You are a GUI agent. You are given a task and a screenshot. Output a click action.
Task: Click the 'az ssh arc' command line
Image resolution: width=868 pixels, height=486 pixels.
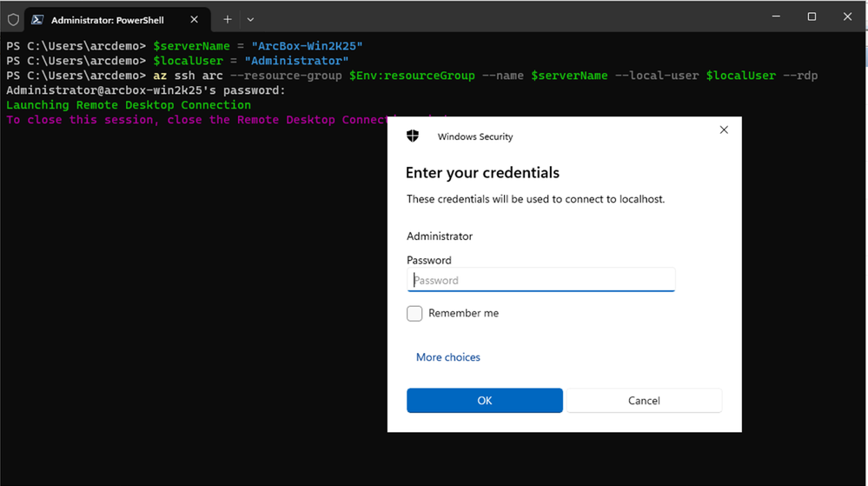pyautogui.click(x=412, y=76)
